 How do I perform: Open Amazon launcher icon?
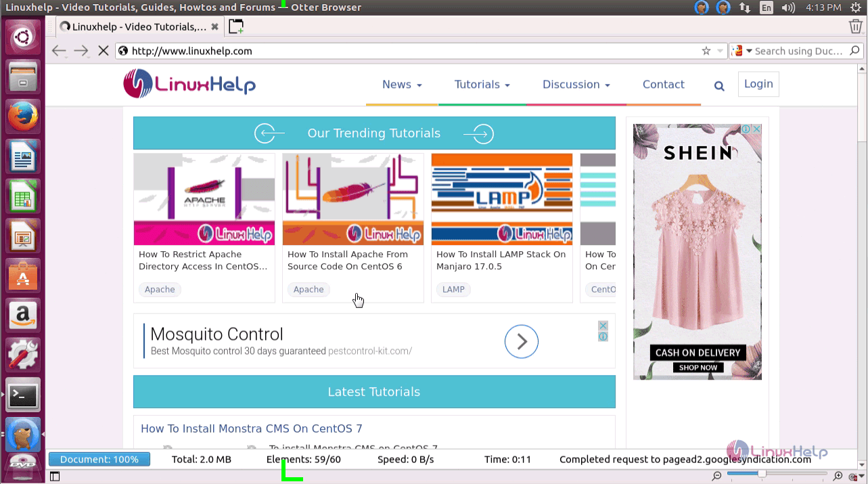pos(23,315)
